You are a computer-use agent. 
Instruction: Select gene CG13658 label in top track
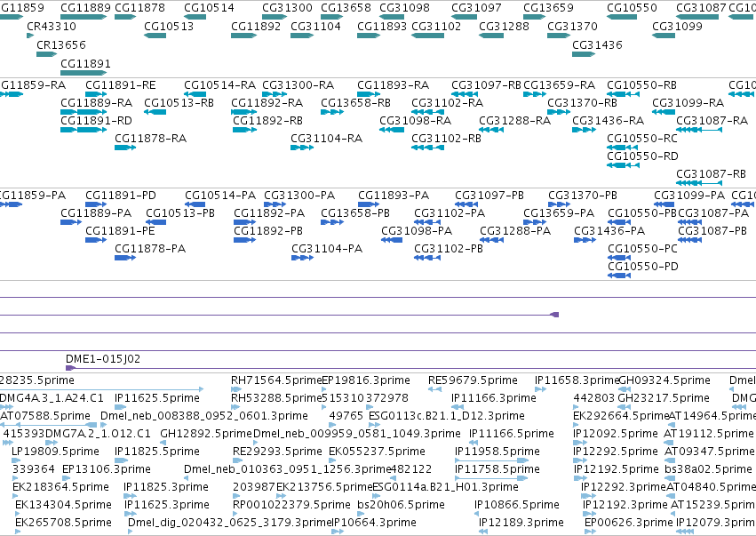click(346, 8)
